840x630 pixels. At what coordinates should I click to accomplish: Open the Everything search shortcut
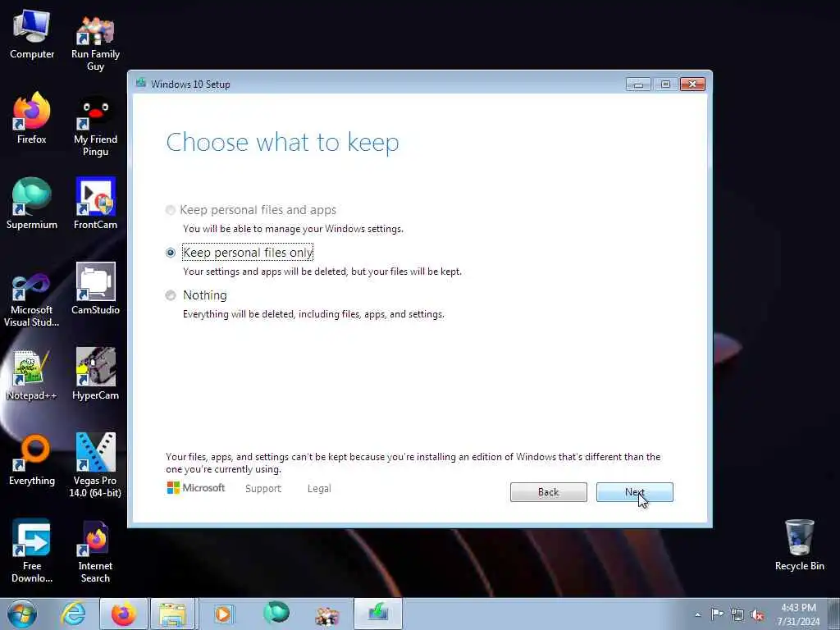32,459
